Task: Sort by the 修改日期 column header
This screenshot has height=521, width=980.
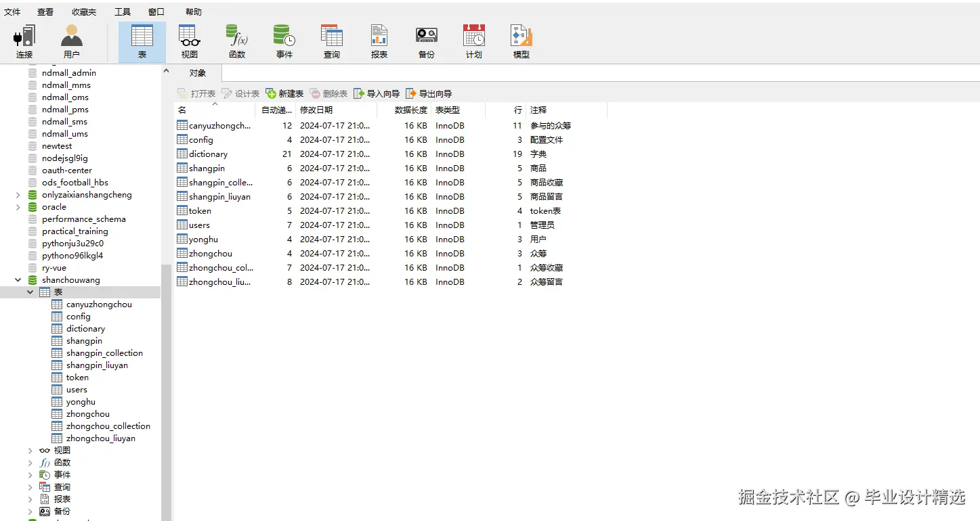Action: 336,110
